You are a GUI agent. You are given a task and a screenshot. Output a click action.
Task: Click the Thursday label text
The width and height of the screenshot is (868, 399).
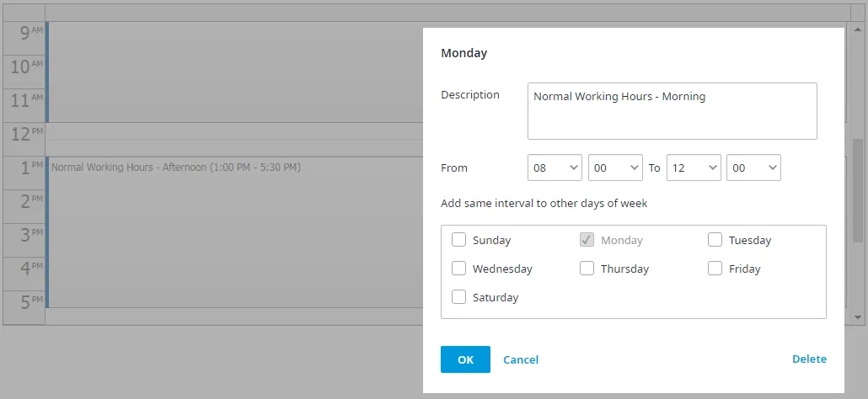(x=624, y=269)
